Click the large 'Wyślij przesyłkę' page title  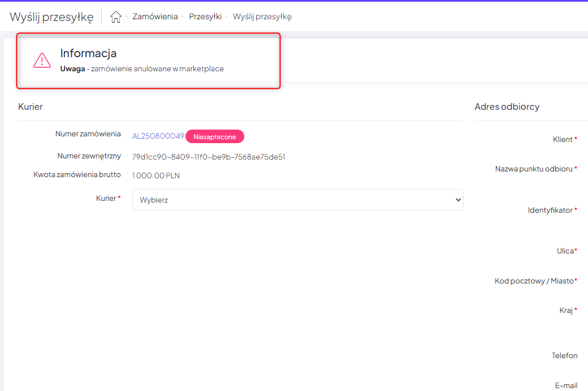point(51,17)
